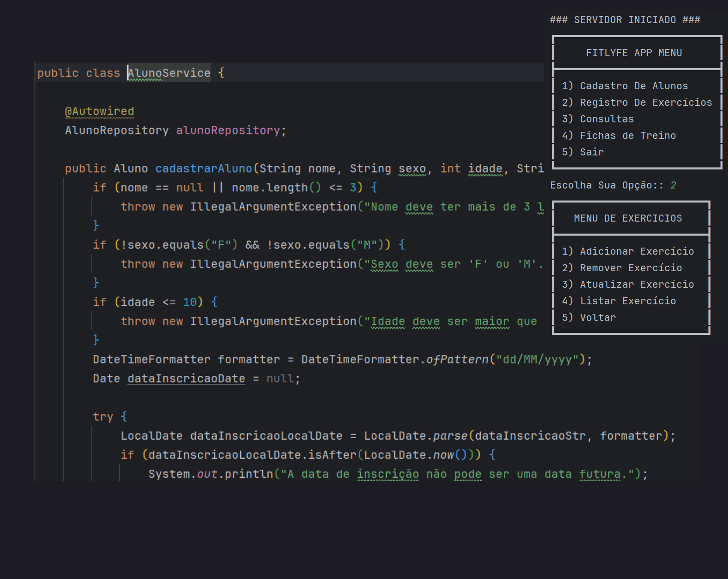Image resolution: width=728 pixels, height=579 pixels.
Task: Click the try keyword
Action: coord(103,417)
